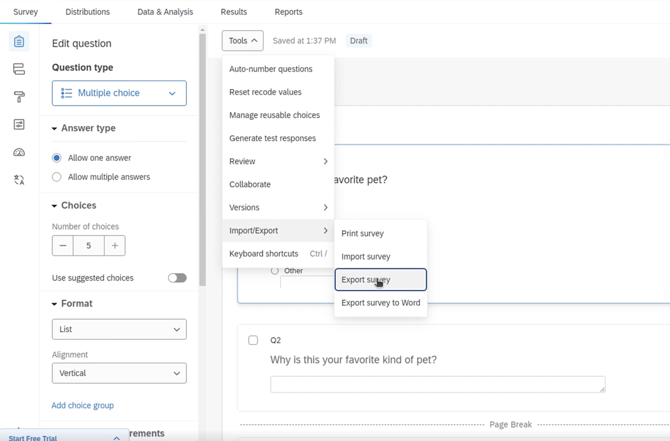Open the Multiple choice question type dropdown
The height and width of the screenshot is (441, 670).
point(119,93)
